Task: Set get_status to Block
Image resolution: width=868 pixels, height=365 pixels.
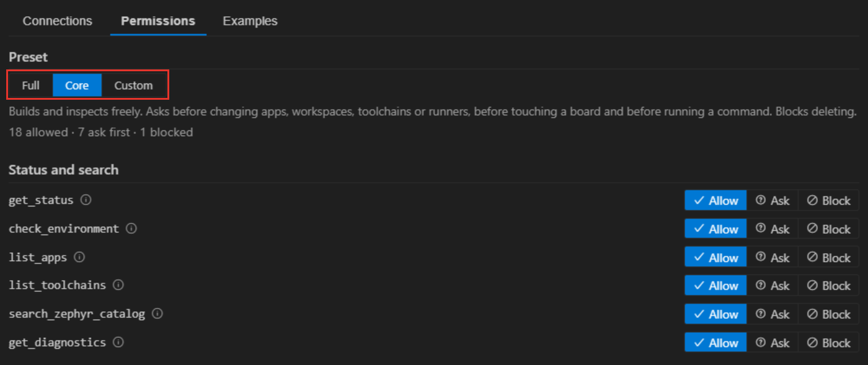Action: click(x=828, y=200)
